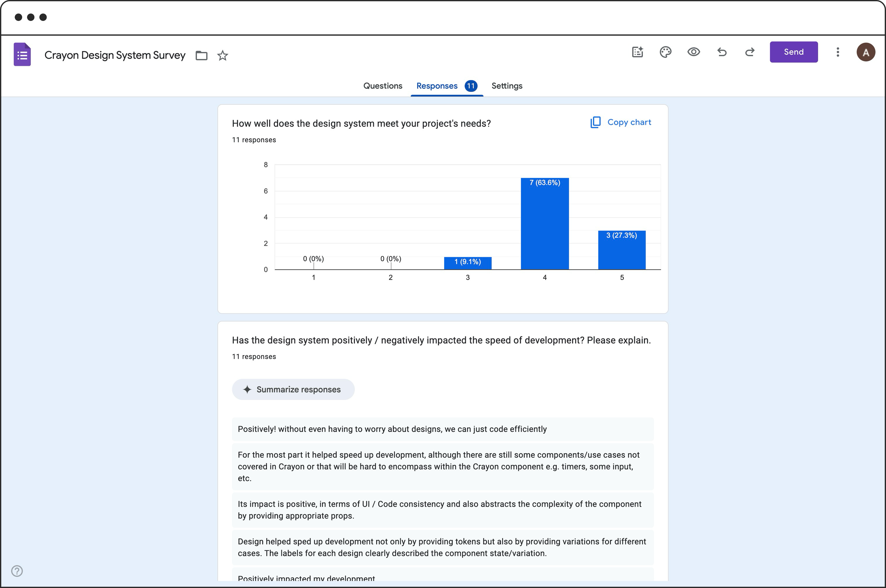Click the response starting "Its impact is positive"
This screenshot has width=886, height=588.
(443, 510)
